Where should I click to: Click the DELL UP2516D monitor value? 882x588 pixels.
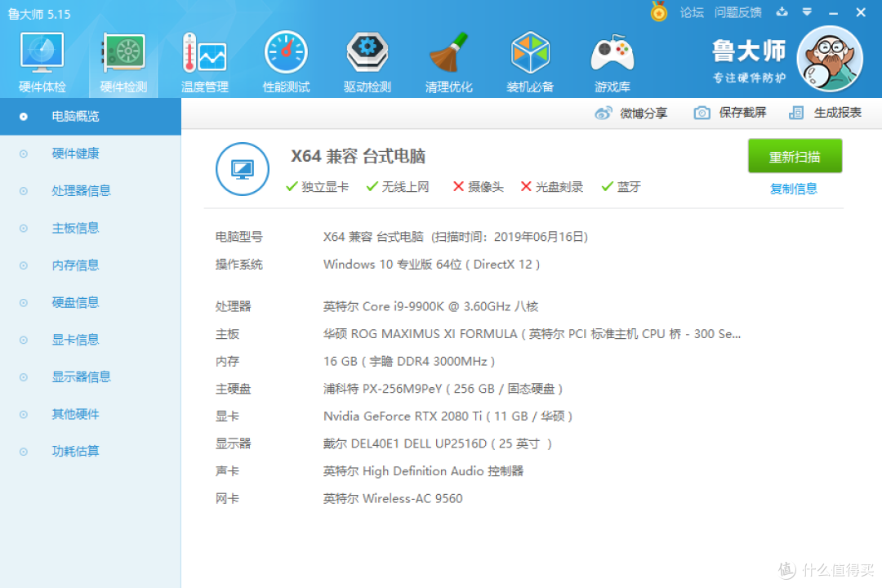(438, 444)
